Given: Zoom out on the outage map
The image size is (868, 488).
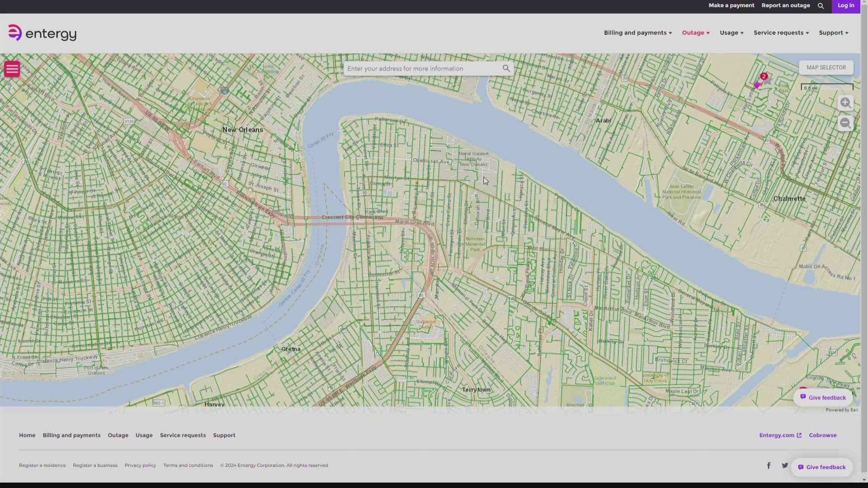Looking at the screenshot, I should [845, 123].
